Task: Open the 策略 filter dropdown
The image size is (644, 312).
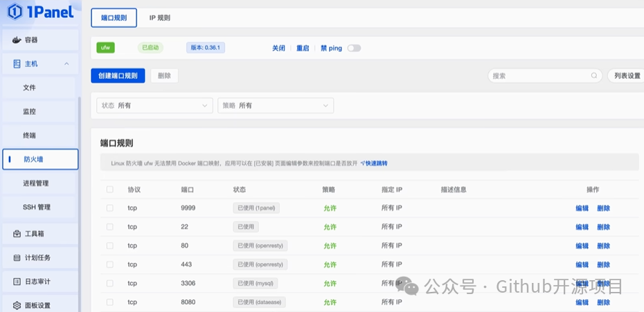Action: (x=276, y=106)
